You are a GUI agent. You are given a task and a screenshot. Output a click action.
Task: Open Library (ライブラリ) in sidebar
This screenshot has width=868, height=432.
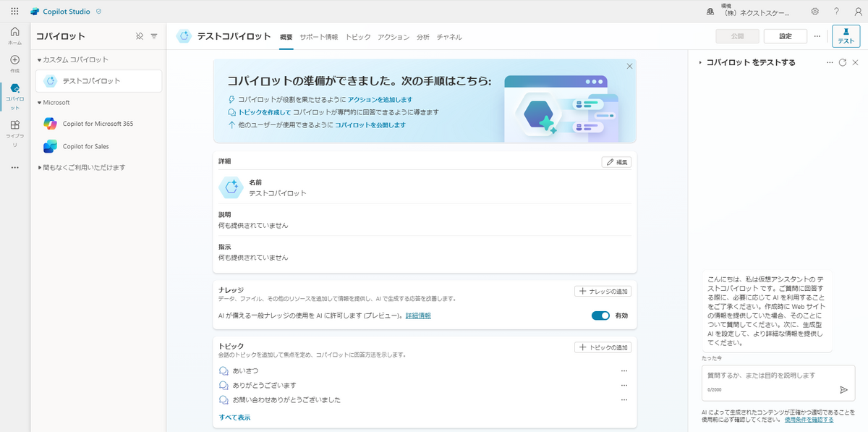click(x=14, y=134)
